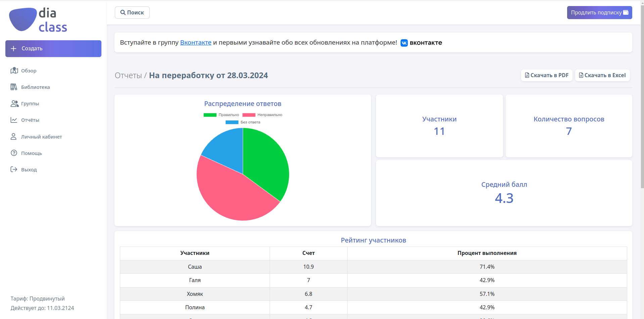Screen dimensions: 644x319
Task: Select the Саша participant row
Action: coord(373,267)
